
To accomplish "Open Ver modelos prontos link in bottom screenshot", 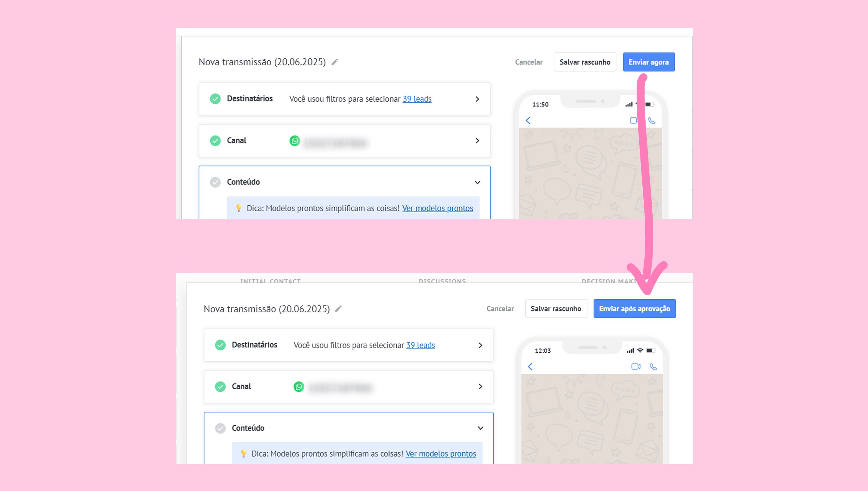I will click(x=441, y=454).
